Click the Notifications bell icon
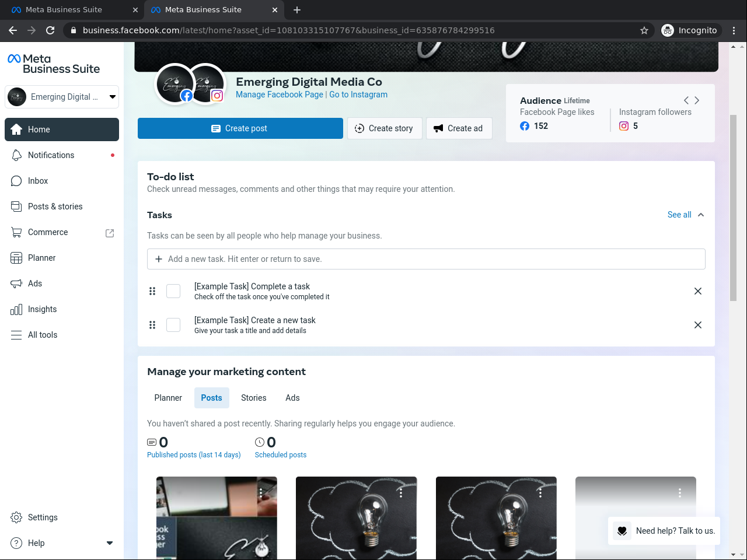747x560 pixels. click(x=16, y=155)
